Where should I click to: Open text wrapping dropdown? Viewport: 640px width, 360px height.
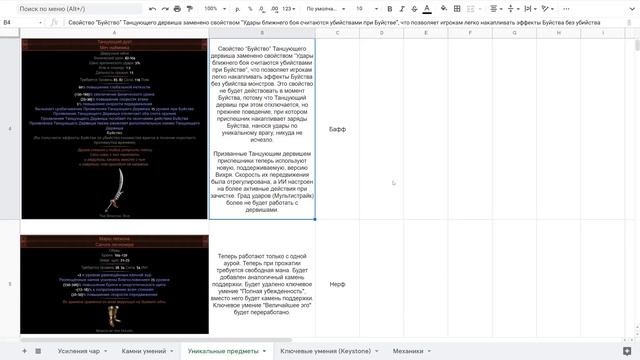pos(530,9)
